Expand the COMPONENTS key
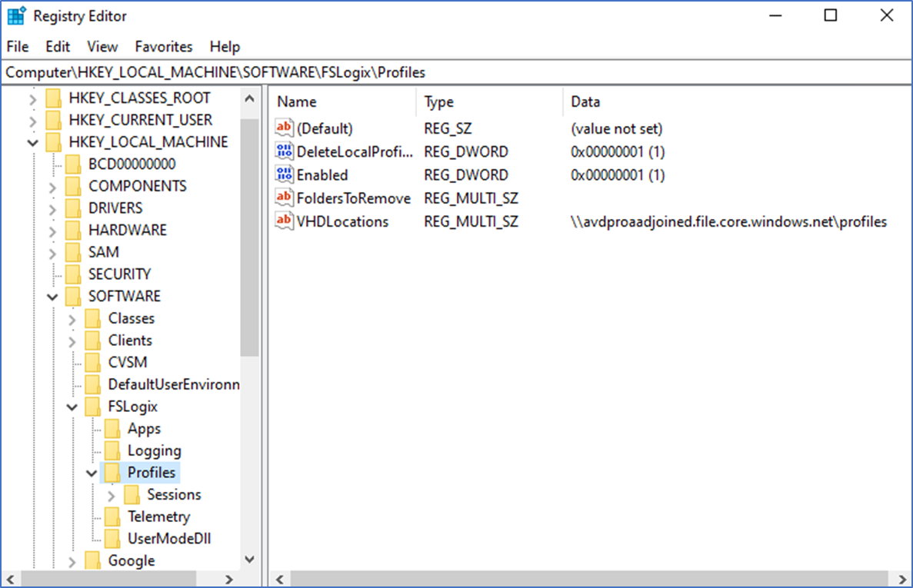The image size is (913, 588). [x=52, y=188]
